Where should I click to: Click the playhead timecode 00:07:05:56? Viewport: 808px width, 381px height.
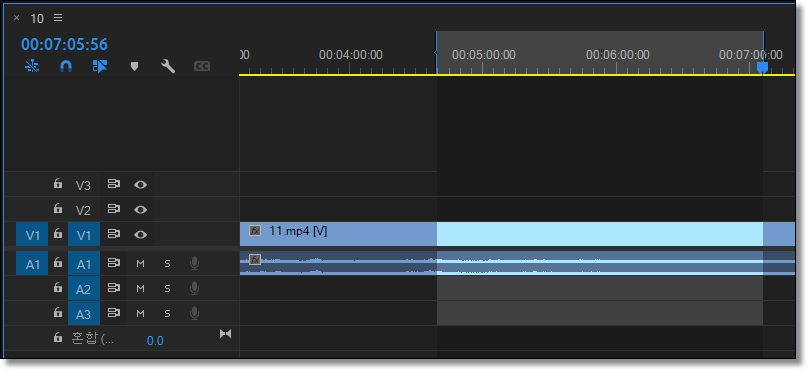64,44
